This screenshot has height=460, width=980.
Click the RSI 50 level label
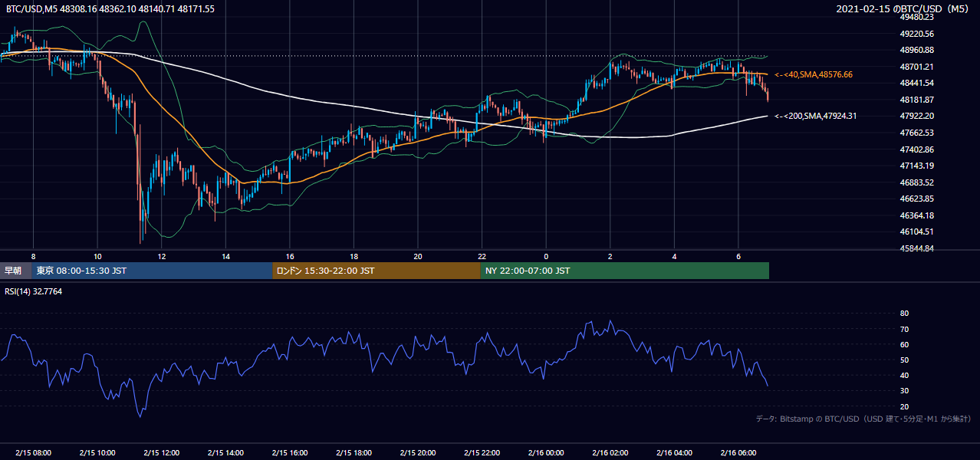point(904,360)
